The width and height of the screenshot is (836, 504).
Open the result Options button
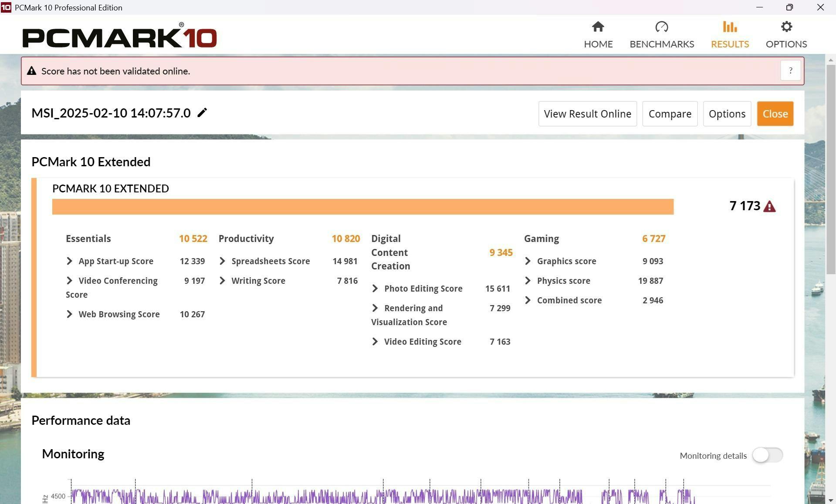727,114
